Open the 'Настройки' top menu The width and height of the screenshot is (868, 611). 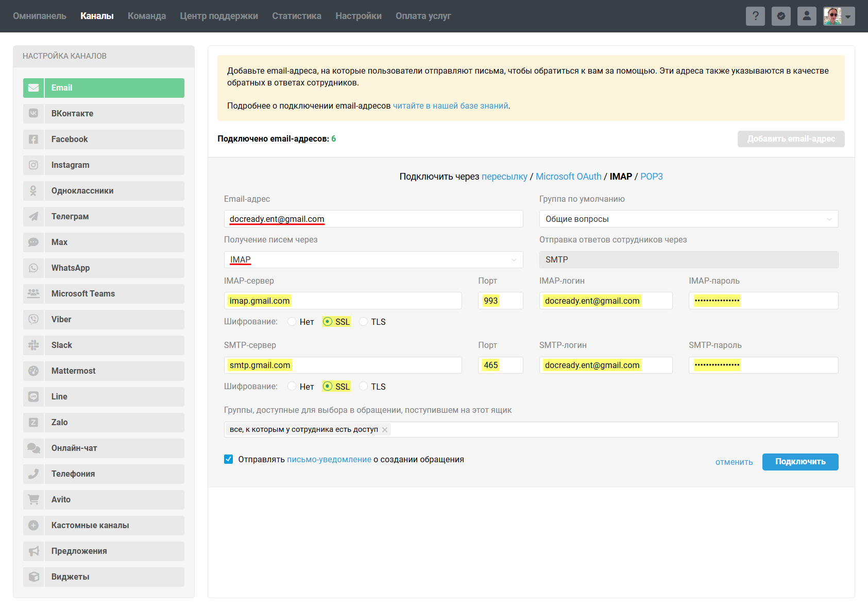pos(358,16)
